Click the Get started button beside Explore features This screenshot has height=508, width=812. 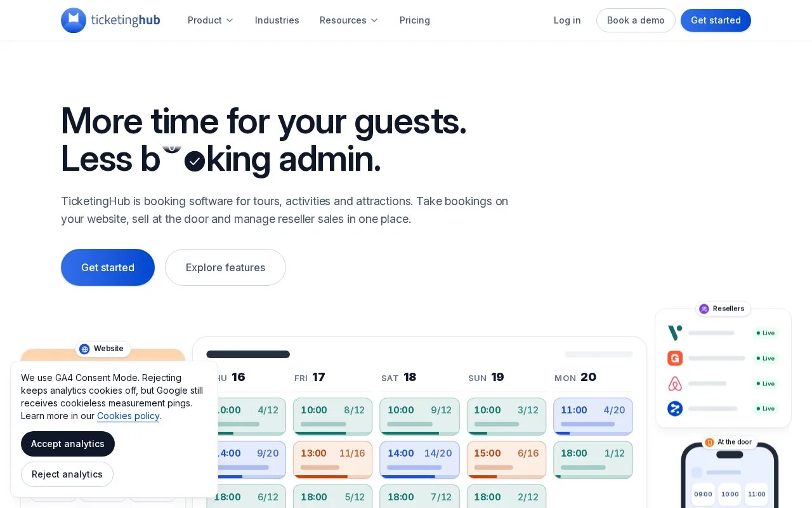[108, 267]
